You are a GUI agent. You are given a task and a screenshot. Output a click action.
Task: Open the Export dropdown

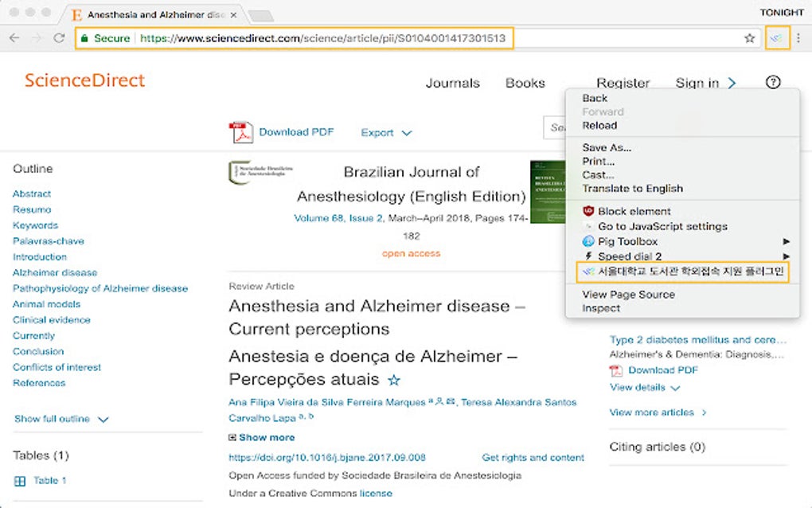point(386,133)
